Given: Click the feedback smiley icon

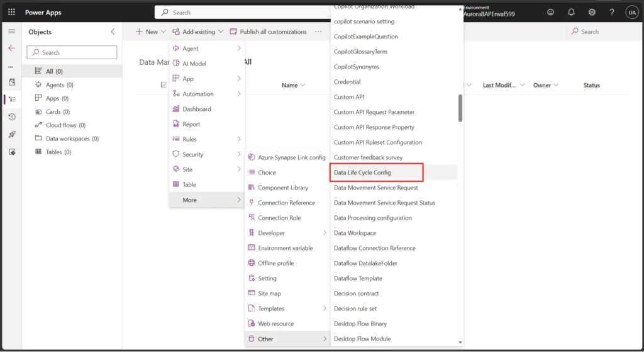Looking at the screenshot, I should [x=550, y=13].
